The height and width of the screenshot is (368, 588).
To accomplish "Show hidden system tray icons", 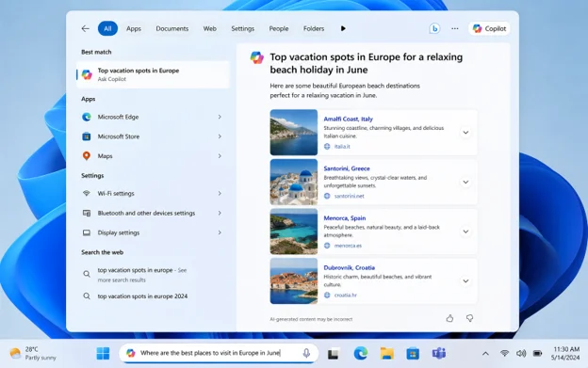I will pos(485,353).
